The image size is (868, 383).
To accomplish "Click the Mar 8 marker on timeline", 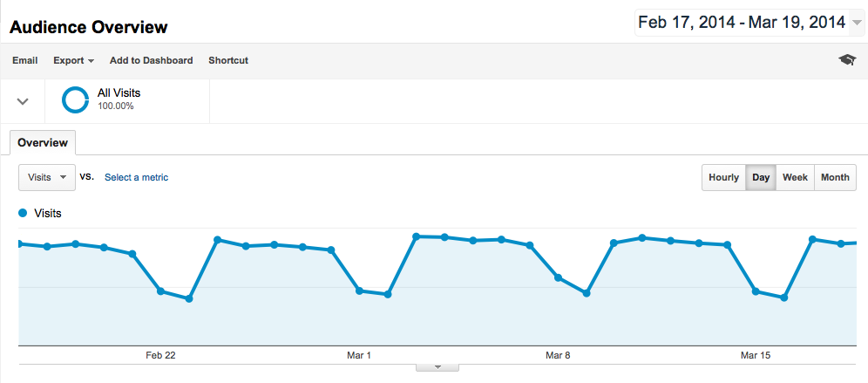I will click(558, 355).
